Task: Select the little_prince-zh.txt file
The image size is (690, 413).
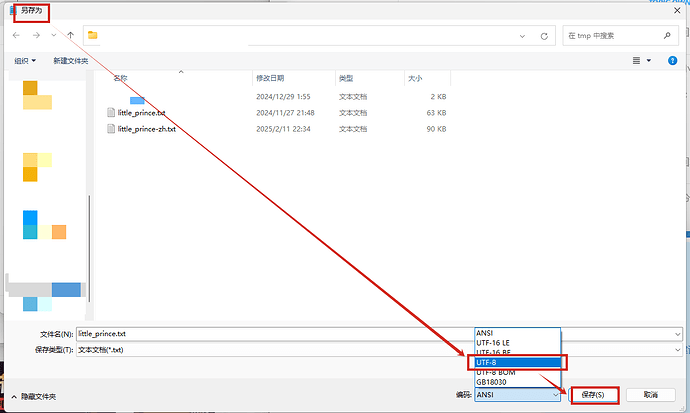Action: point(147,129)
